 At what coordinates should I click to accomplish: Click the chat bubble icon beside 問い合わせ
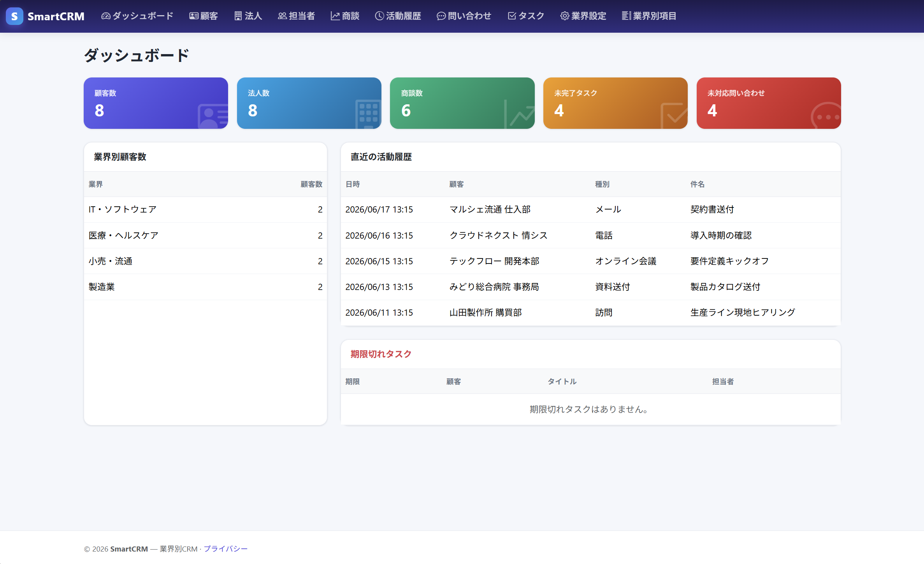(441, 16)
